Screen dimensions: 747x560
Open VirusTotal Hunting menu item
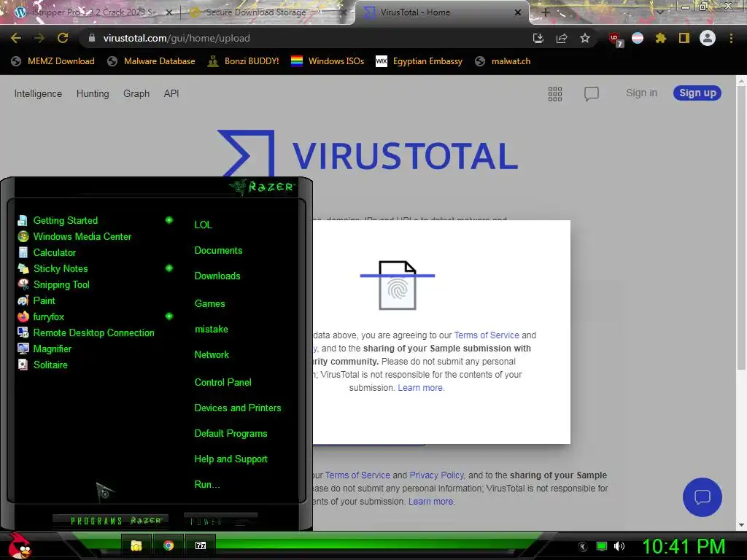click(x=93, y=94)
